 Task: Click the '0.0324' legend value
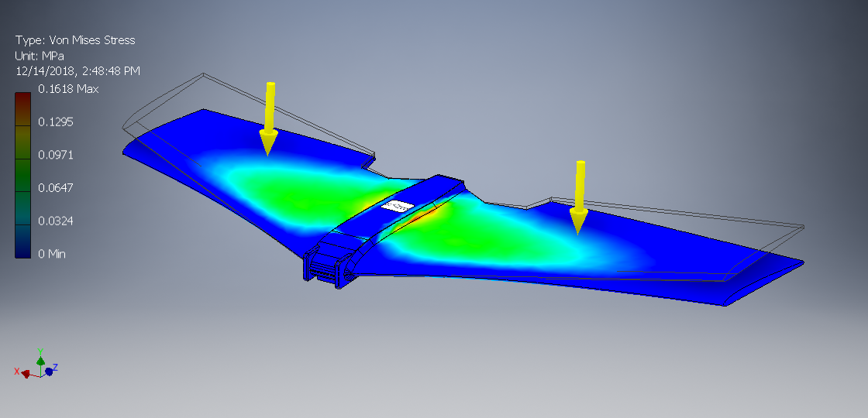point(55,221)
